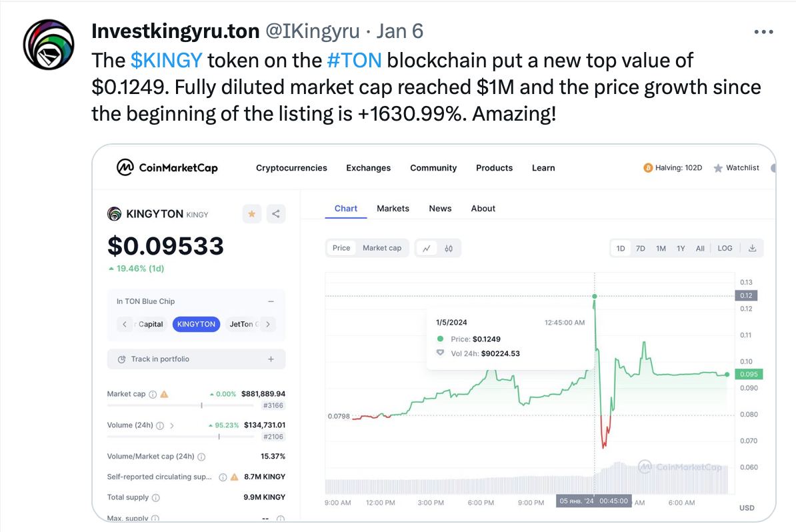Open the Markets tab
This screenshot has height=532, width=796.
pos(393,208)
